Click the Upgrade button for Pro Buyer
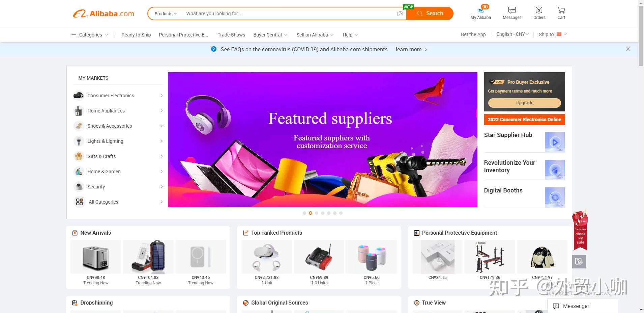Viewport: 644px width, 313px height. tap(524, 103)
